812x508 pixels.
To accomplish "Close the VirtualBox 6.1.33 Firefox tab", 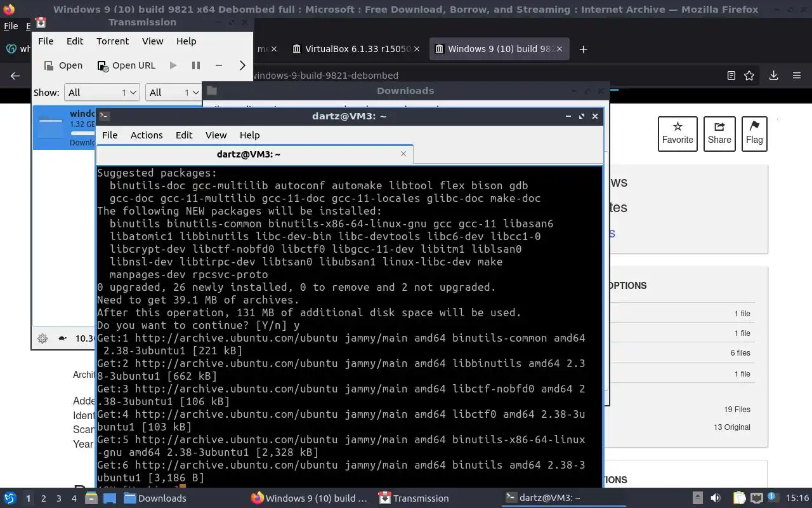I will coord(417,49).
